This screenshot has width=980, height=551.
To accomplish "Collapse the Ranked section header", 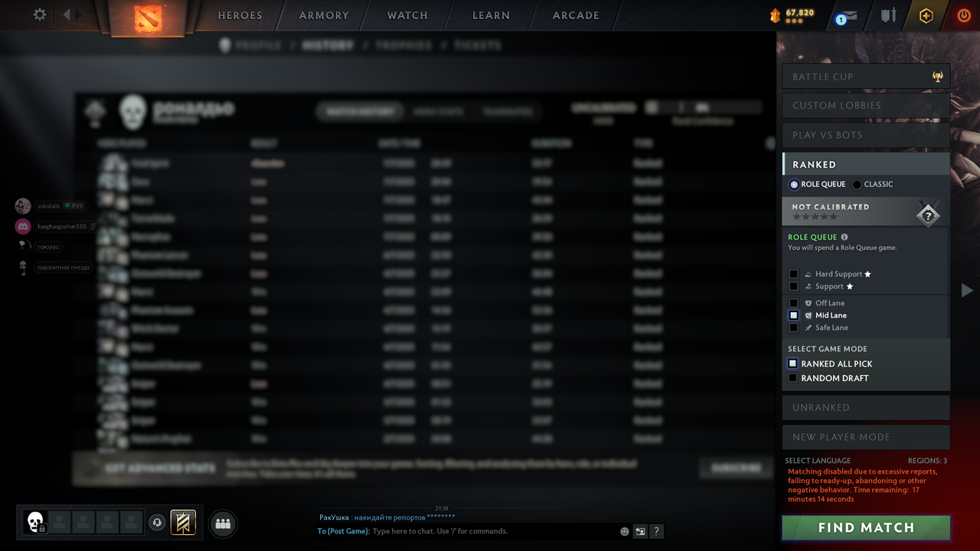I will [x=866, y=164].
